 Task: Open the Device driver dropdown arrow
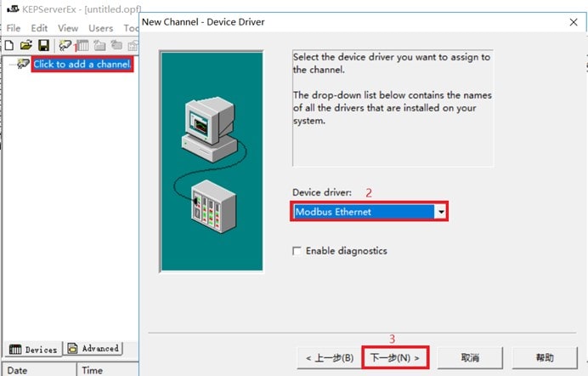440,212
